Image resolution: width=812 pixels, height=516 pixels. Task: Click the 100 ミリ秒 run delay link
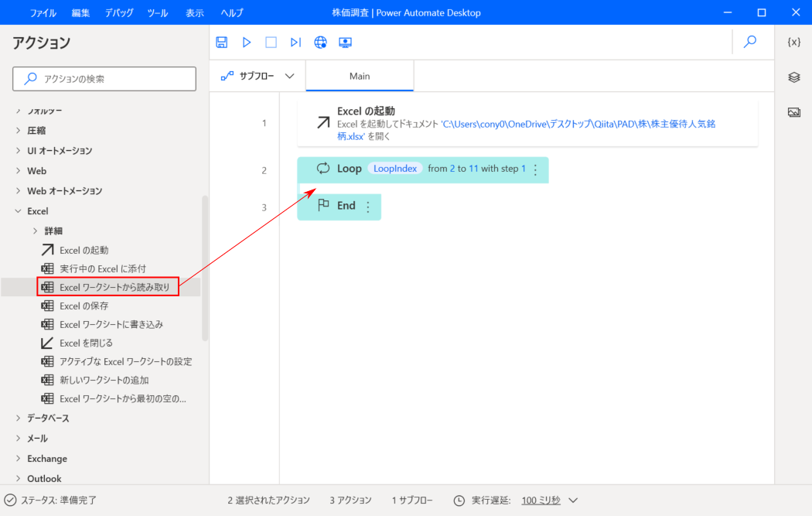(541, 501)
